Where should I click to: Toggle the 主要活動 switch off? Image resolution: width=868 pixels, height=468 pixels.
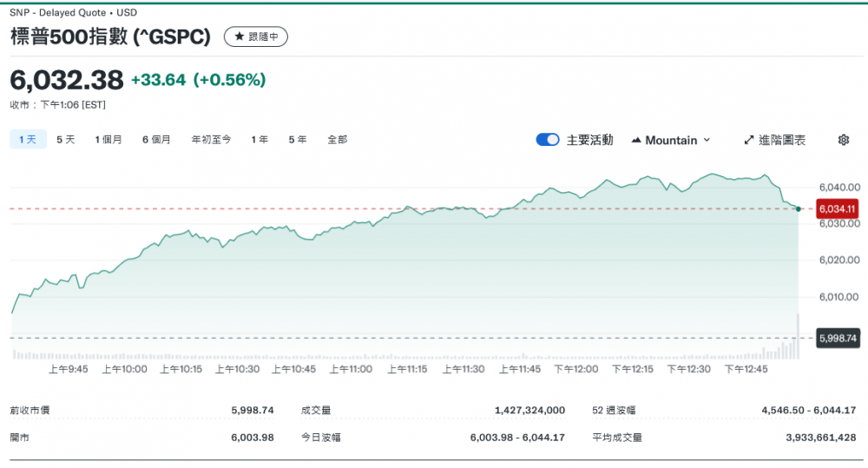click(548, 140)
